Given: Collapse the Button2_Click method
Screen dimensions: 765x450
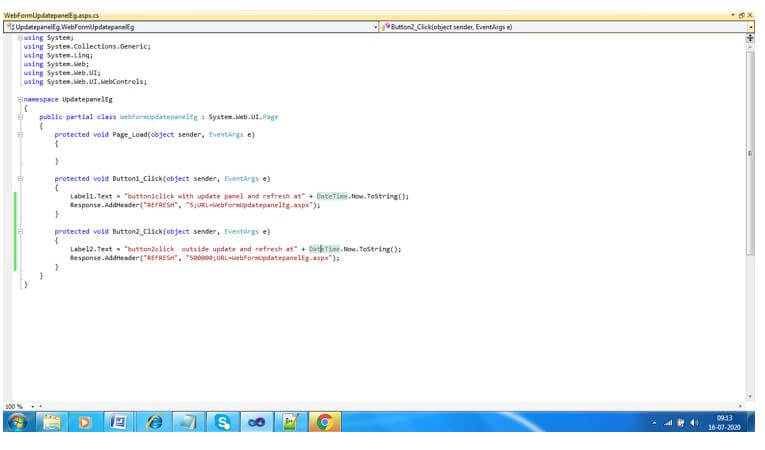Looking at the screenshot, I should 20,231.
